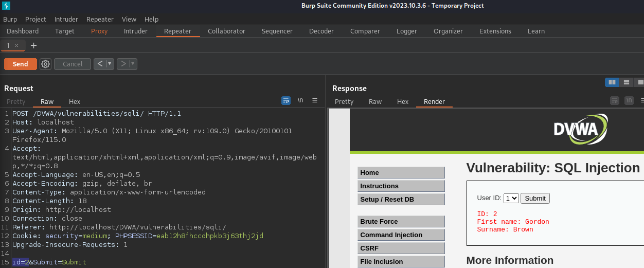This screenshot has height=268, width=644.
Task: Switch to the Learn tab
Action: coord(536,31)
